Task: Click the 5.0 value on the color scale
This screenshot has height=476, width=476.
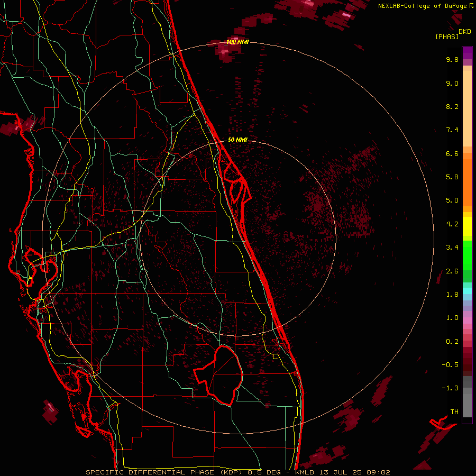Action: [x=452, y=200]
